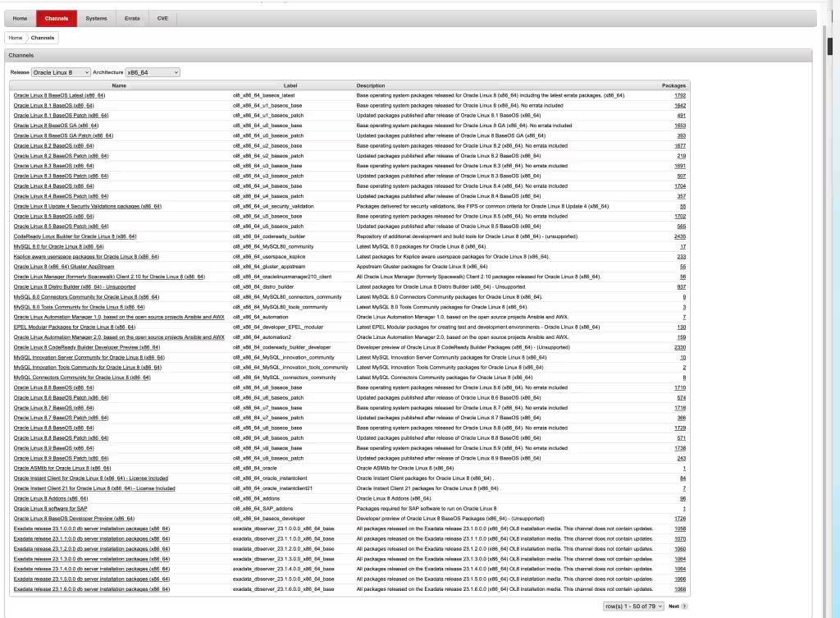Open the Architecture dropdown (x86_64)
The height and width of the screenshot is (618, 840).
pos(152,72)
